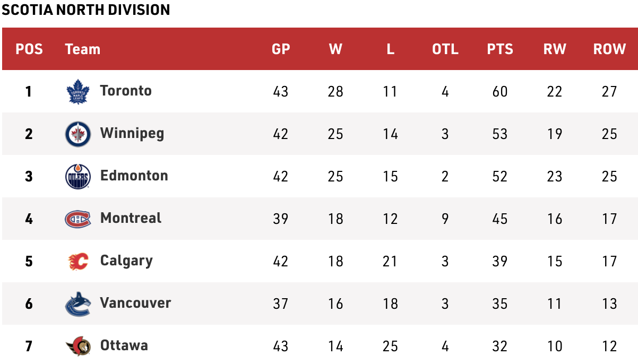
Task: Click the POS column header
Action: tap(29, 49)
